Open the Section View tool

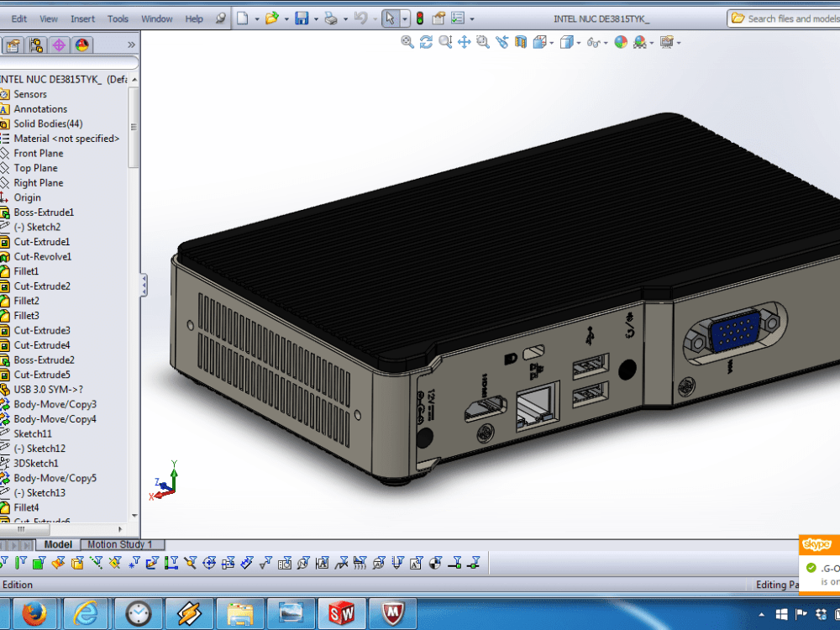[519, 42]
